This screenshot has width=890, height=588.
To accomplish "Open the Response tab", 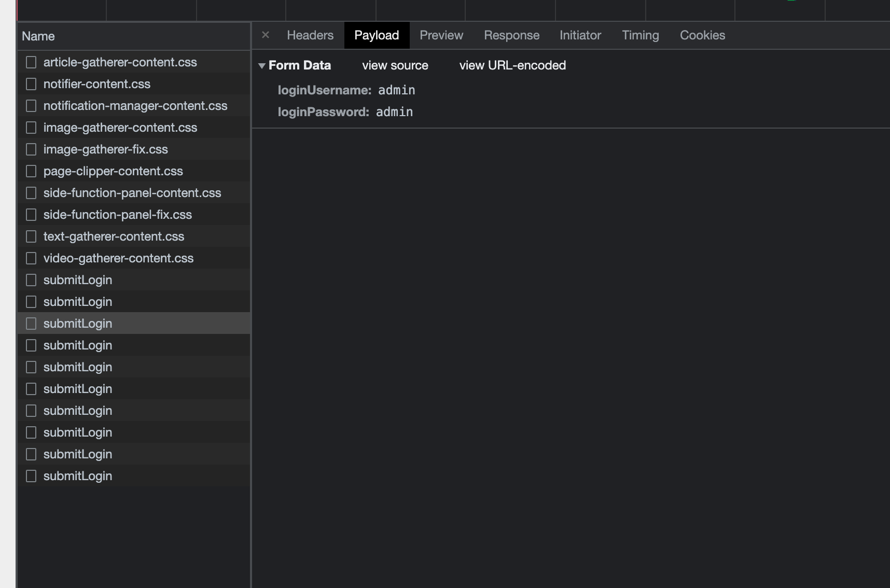I will 511,35.
